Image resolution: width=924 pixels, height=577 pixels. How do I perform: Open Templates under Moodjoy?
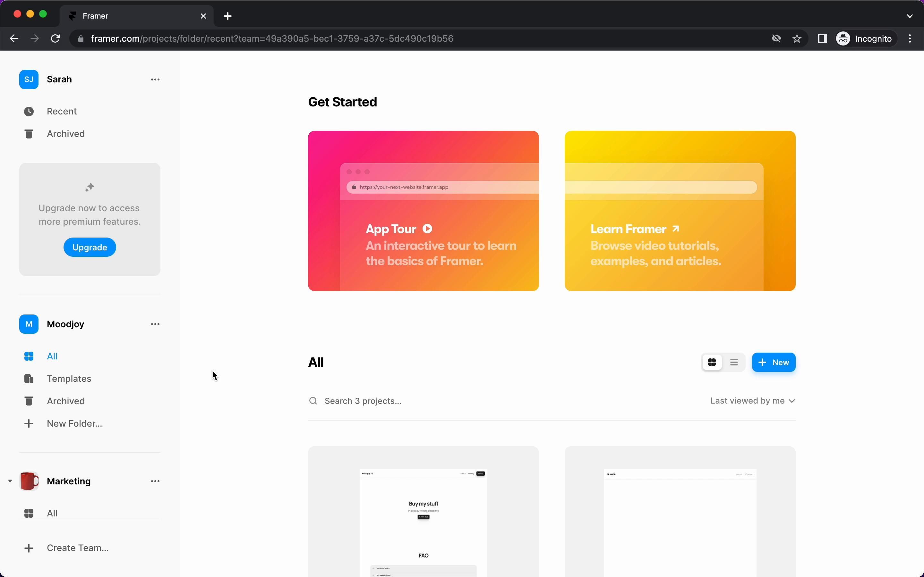[x=69, y=379]
